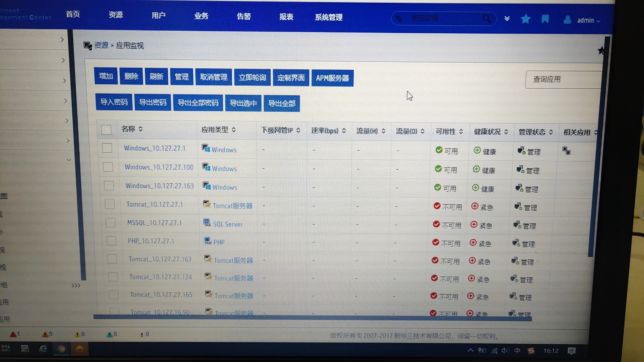
Task: Open the 告警 menu
Action: [x=244, y=16]
